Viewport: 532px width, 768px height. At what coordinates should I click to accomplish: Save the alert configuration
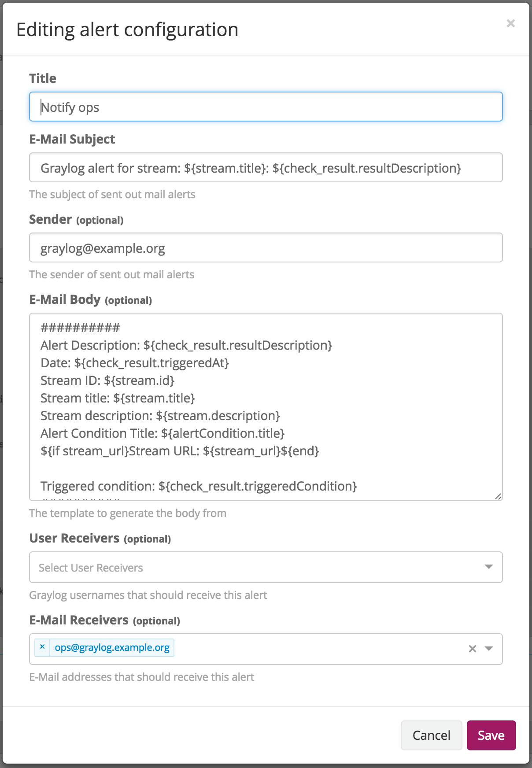491,735
